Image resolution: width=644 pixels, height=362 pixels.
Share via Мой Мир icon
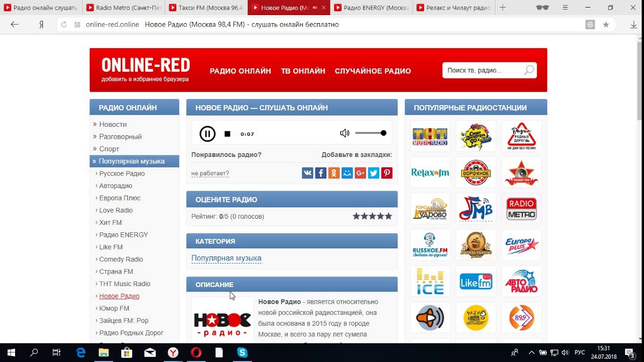coord(347,173)
